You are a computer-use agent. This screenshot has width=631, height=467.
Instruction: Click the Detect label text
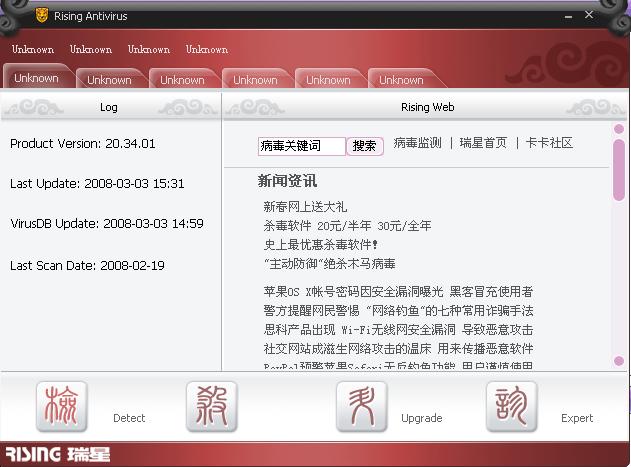(x=129, y=418)
